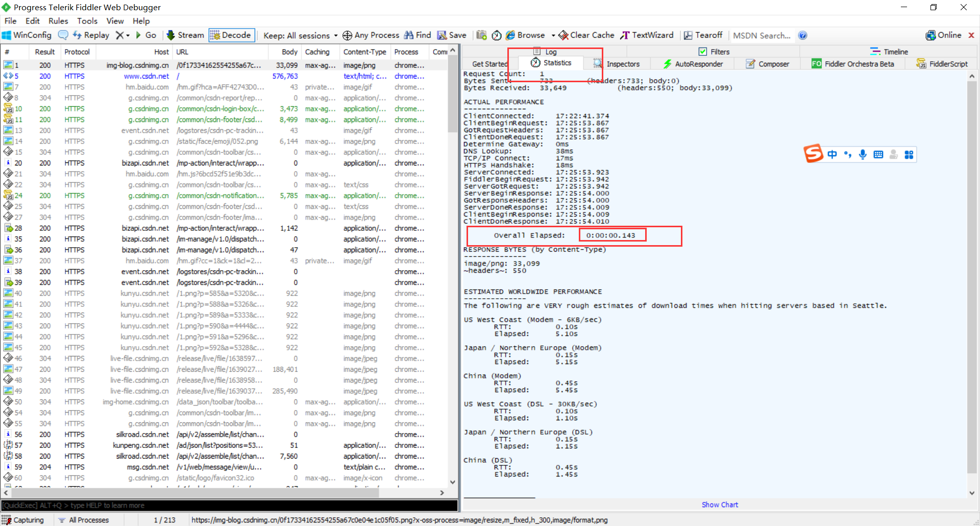Screen dimensions: 980x526
Task: Sort sessions by Result column header
Action: [44, 52]
